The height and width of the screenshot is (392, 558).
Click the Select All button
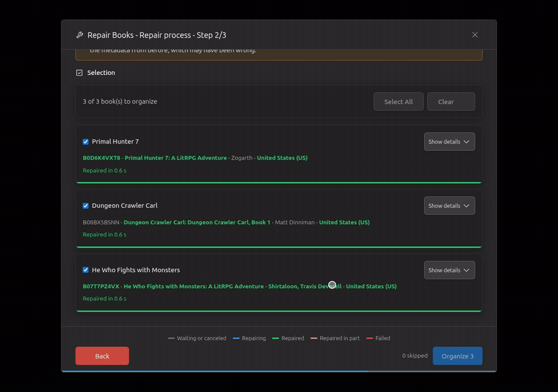click(x=398, y=102)
